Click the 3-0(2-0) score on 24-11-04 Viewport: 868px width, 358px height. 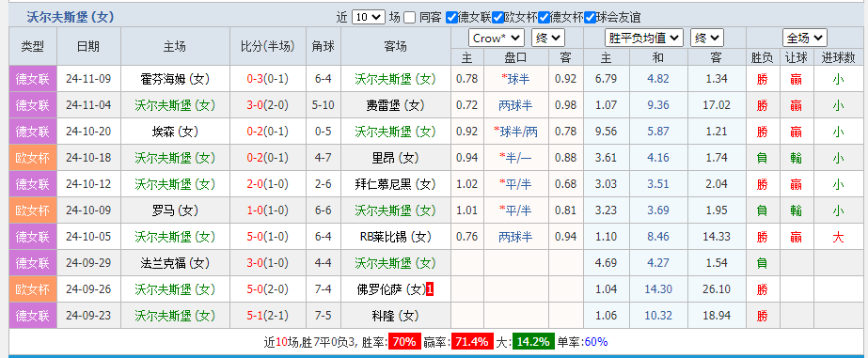pyautogui.click(x=268, y=105)
